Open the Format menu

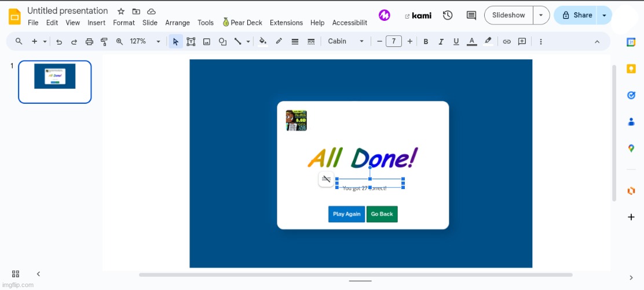point(124,23)
